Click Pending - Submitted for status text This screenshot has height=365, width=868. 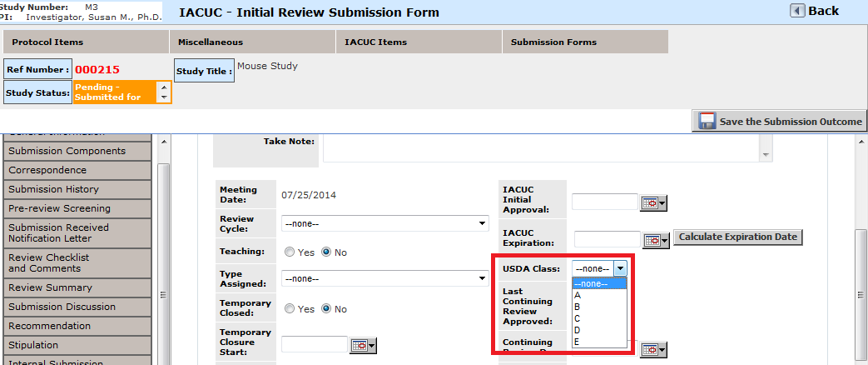pyautogui.click(x=108, y=92)
